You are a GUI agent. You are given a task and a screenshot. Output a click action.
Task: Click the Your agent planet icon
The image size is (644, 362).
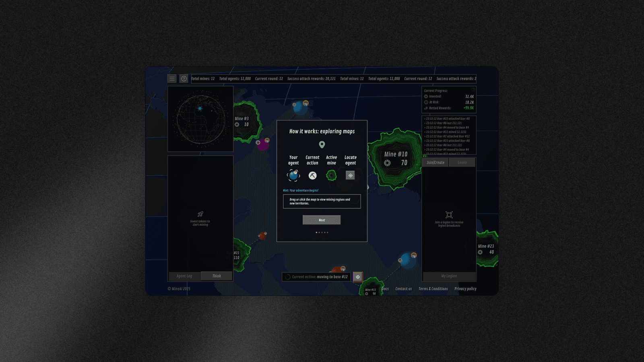pos(293,175)
